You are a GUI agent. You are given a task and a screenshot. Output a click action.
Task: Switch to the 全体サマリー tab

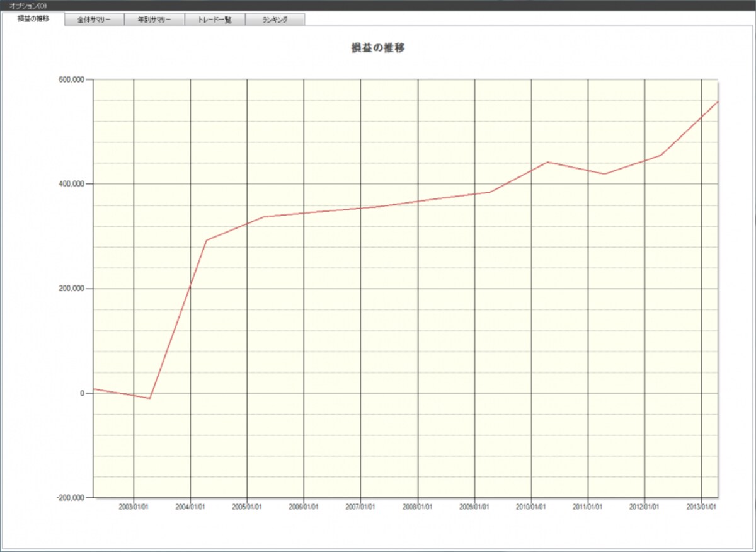point(94,20)
